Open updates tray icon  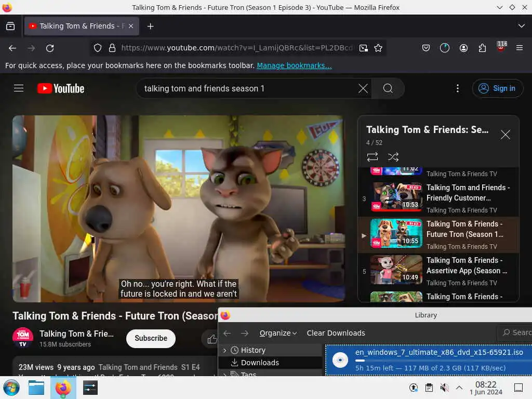[413, 388]
